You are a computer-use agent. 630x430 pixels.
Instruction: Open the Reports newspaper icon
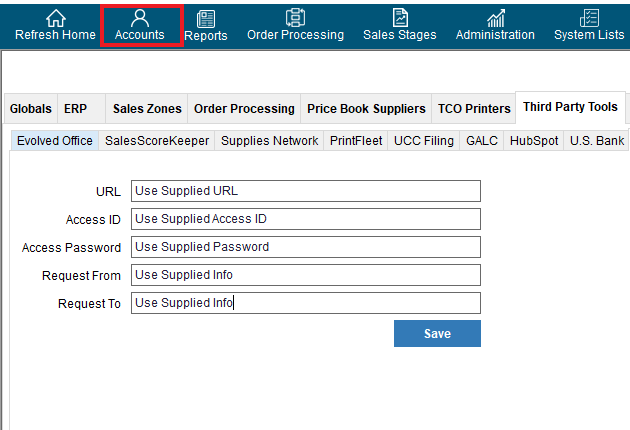point(206,19)
